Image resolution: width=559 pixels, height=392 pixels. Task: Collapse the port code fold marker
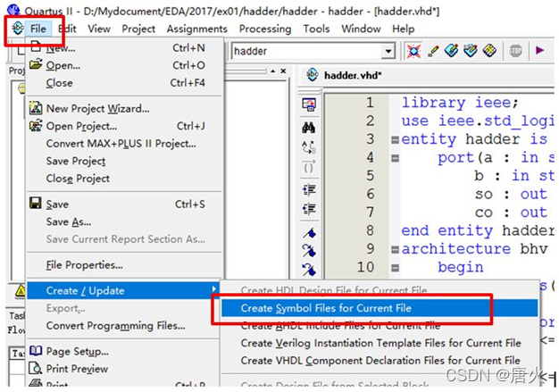(x=395, y=158)
